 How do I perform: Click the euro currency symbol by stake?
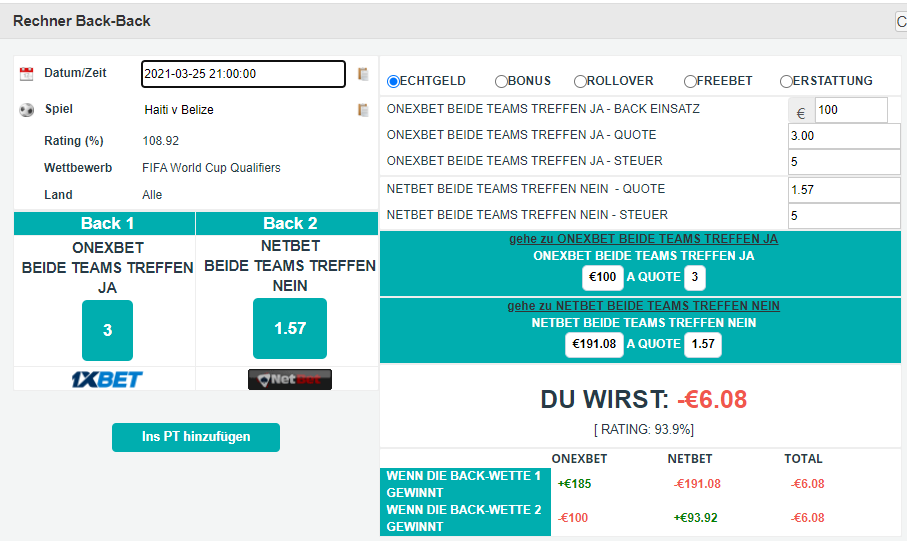pyautogui.click(x=801, y=113)
